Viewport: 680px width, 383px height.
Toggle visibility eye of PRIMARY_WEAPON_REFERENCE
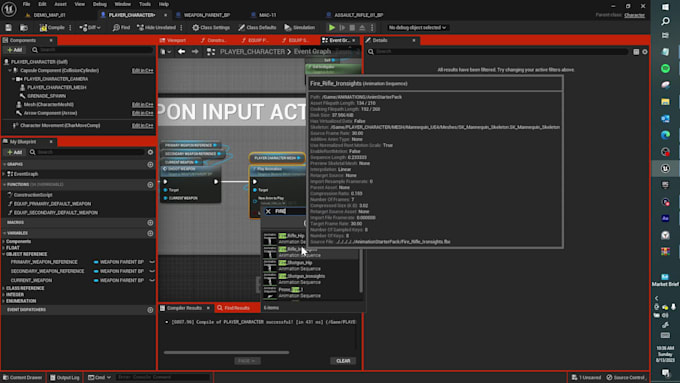point(152,262)
